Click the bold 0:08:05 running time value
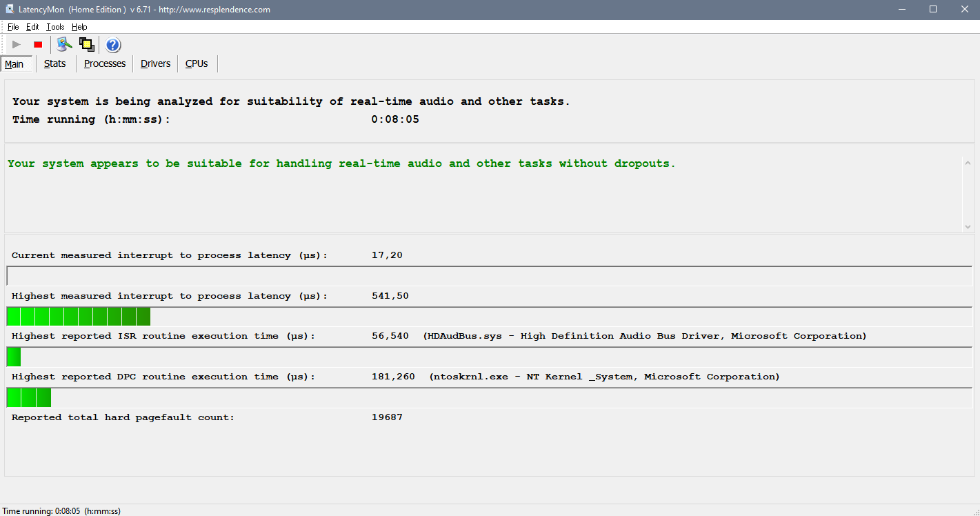Image resolution: width=980 pixels, height=516 pixels. click(395, 119)
